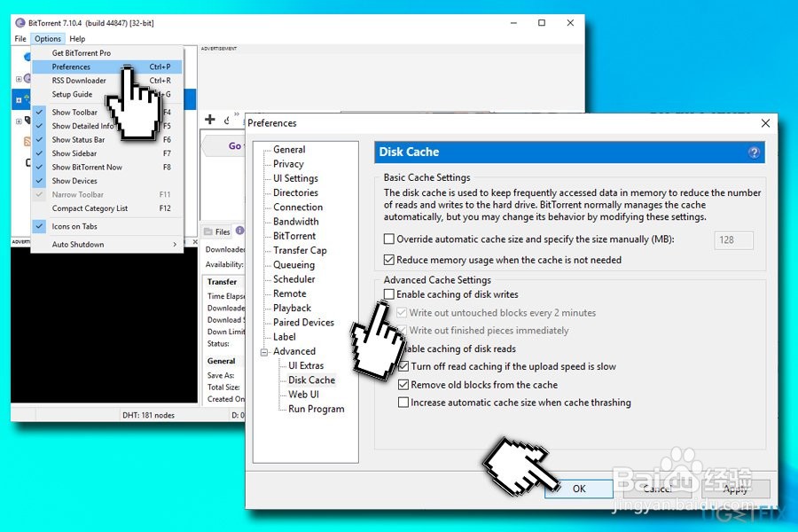This screenshot has width=798, height=532.
Task: Enable increase automatic cache size when thrashing
Action: point(403,403)
